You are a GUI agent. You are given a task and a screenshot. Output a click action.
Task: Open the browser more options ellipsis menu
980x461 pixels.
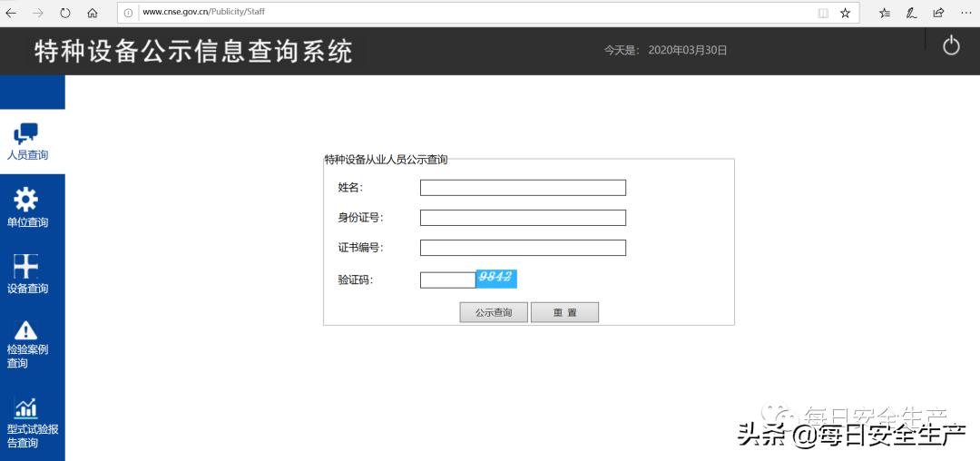point(965,13)
